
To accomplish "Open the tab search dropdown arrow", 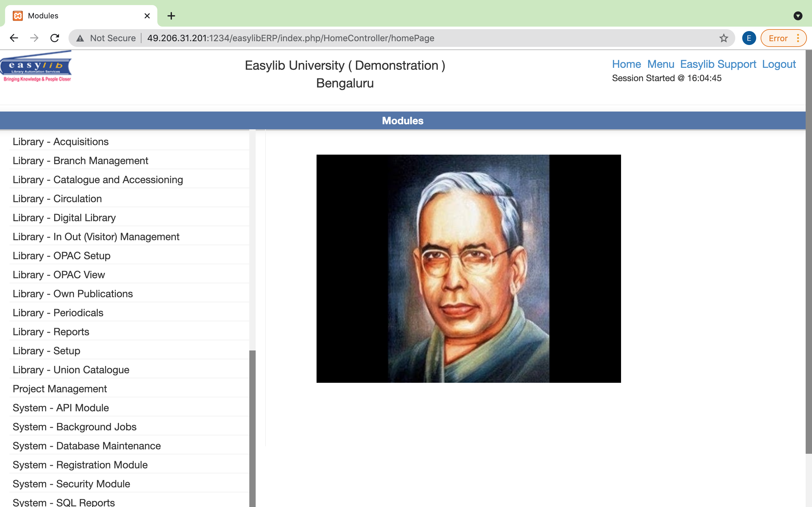I will (798, 16).
